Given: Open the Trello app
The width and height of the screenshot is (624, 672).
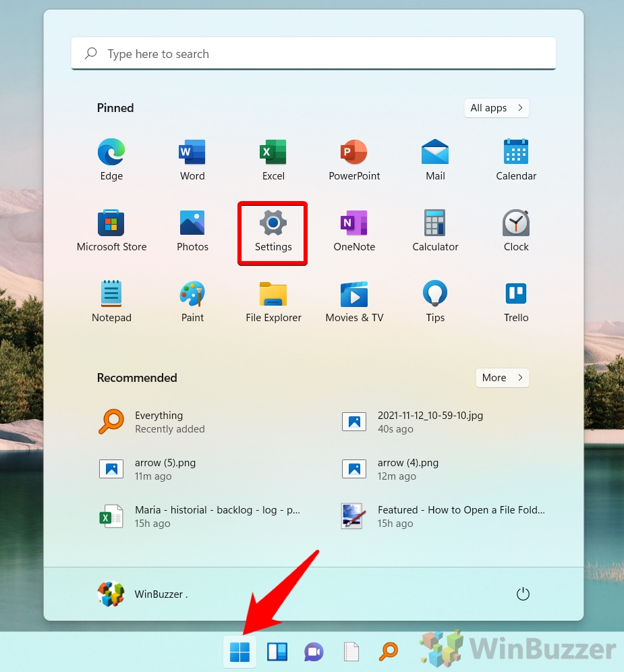Looking at the screenshot, I should tap(516, 302).
